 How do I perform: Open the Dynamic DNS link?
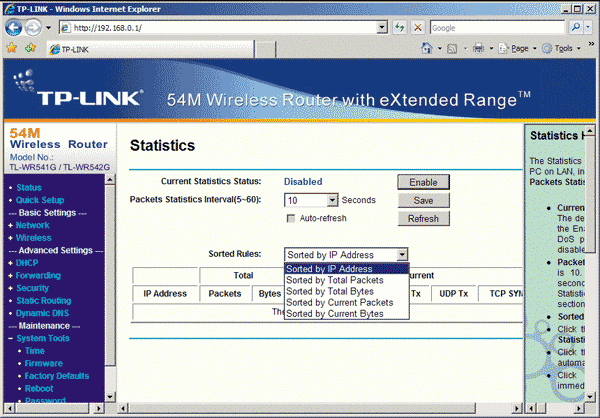coord(42,313)
